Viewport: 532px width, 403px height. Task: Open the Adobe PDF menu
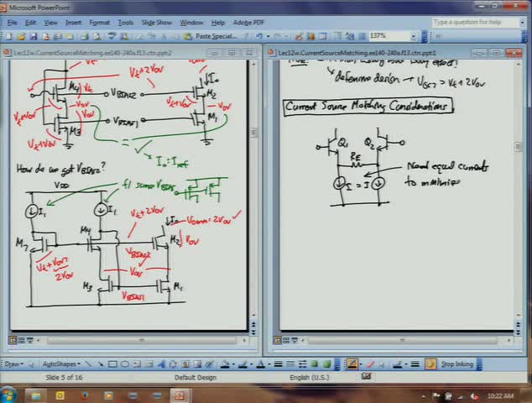coord(248,23)
